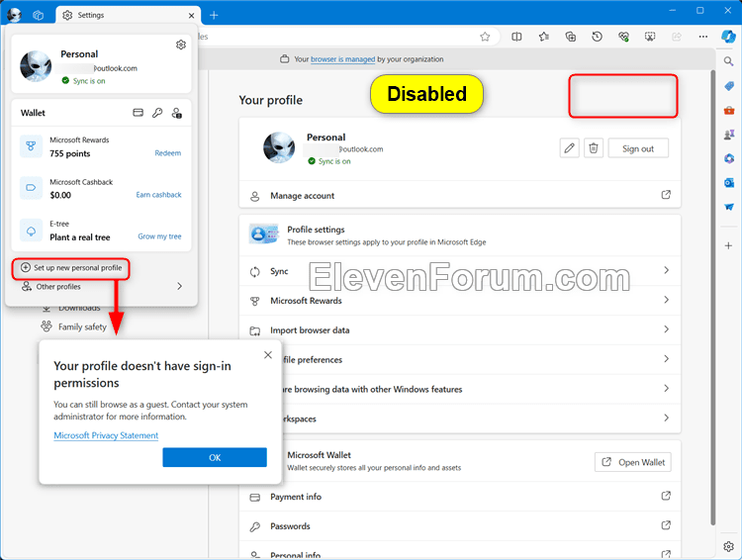
Task: Open sidebar Outlook icon
Action: tap(729, 183)
